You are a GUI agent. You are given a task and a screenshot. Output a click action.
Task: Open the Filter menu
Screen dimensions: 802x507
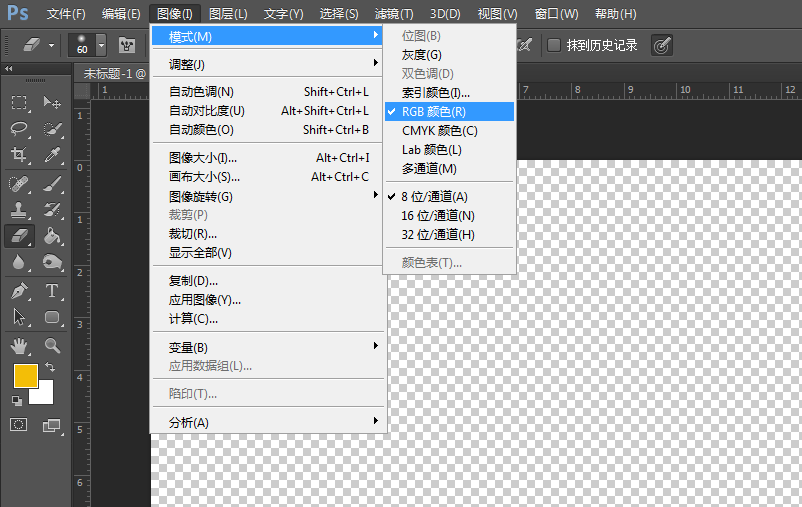point(394,14)
